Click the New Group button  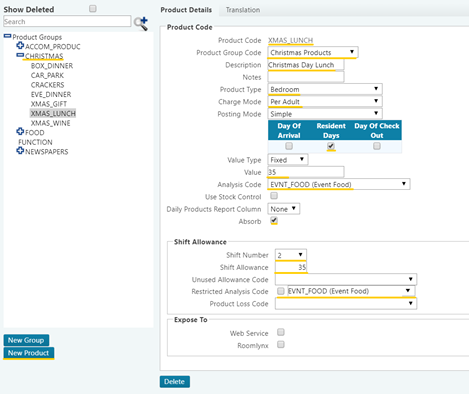pyautogui.click(x=26, y=340)
